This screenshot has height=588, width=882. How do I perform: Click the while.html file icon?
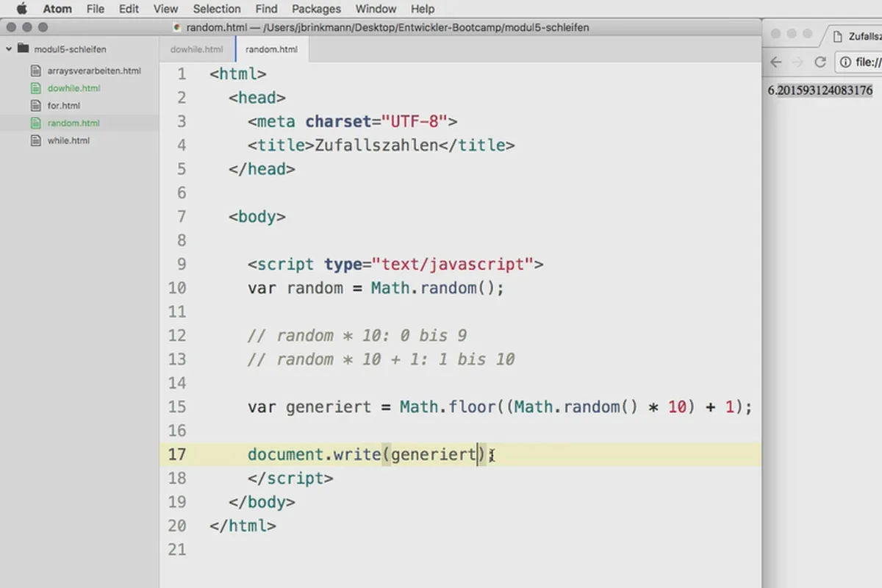pos(35,140)
